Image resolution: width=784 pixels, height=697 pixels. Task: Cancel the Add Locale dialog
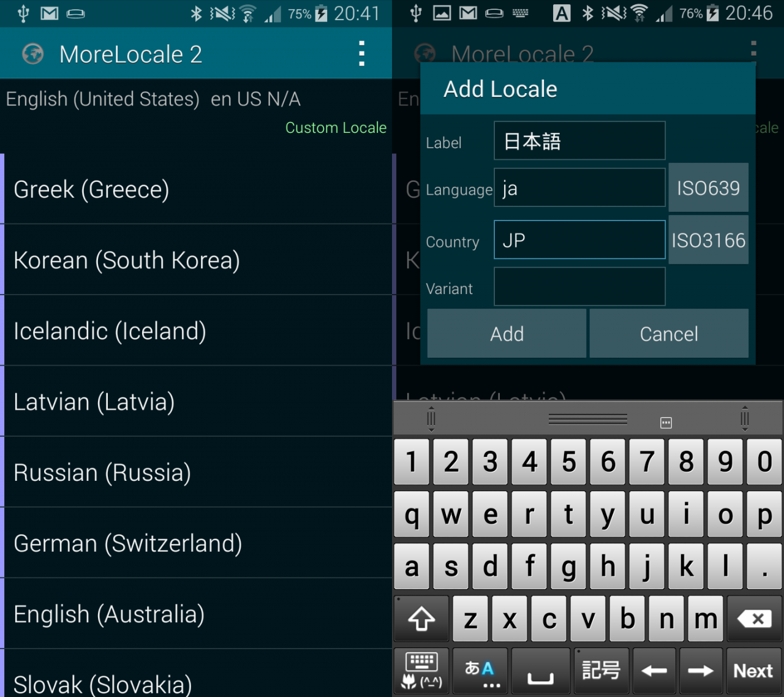[669, 333]
